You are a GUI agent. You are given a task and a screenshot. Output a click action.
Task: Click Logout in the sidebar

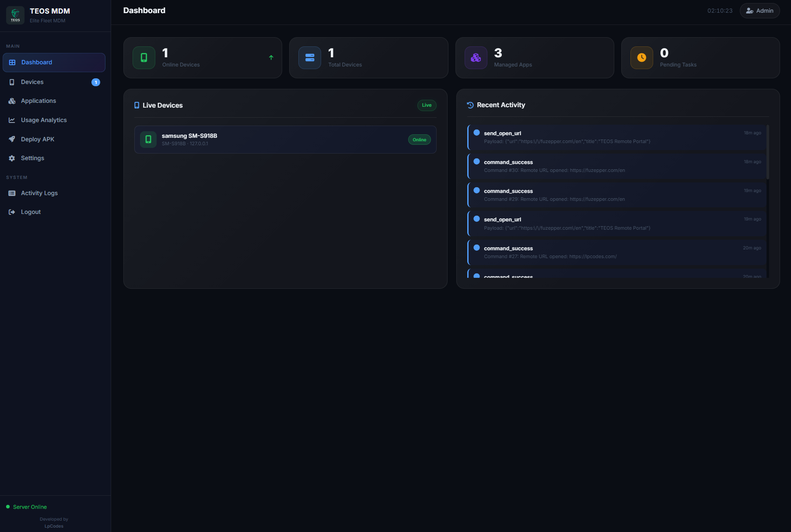coord(31,212)
